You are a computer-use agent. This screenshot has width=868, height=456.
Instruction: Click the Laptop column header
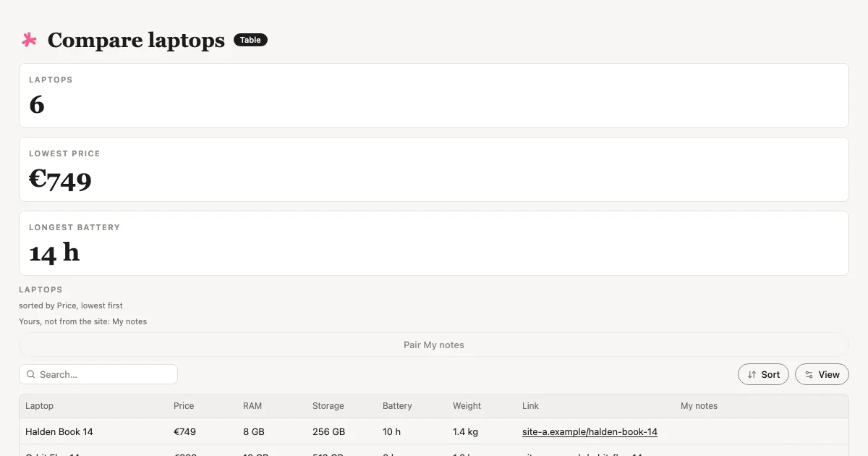coord(40,406)
